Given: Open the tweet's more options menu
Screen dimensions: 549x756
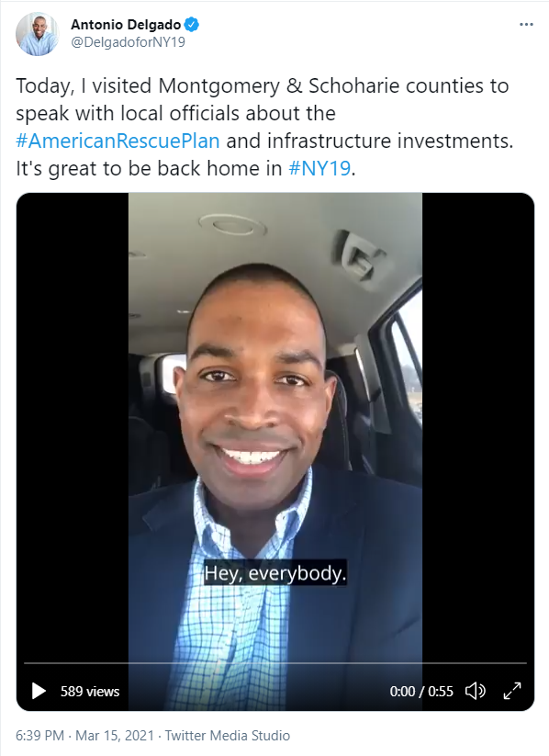Looking at the screenshot, I should [526, 24].
